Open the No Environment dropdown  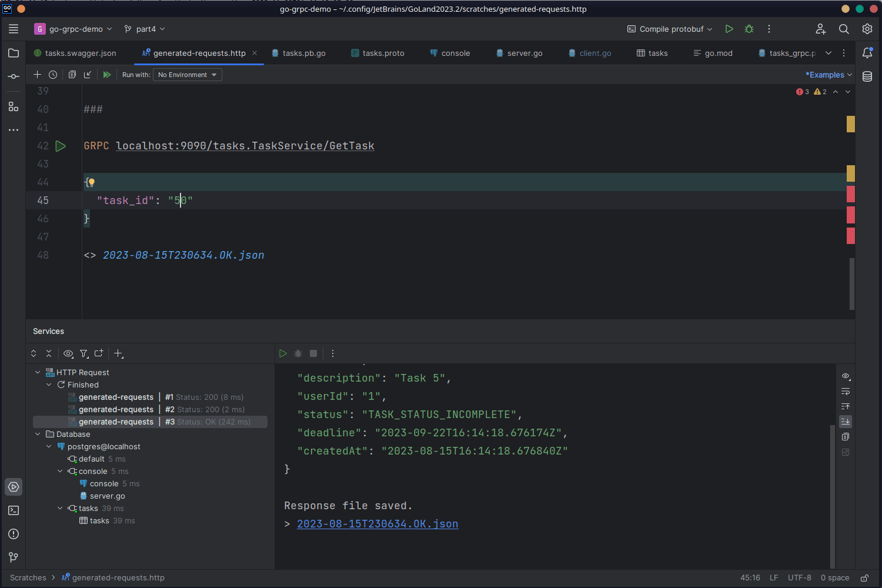tap(187, 75)
